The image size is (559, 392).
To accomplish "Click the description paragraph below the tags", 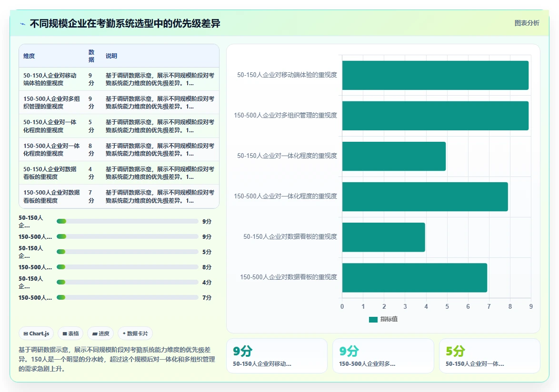I will 117,359.
